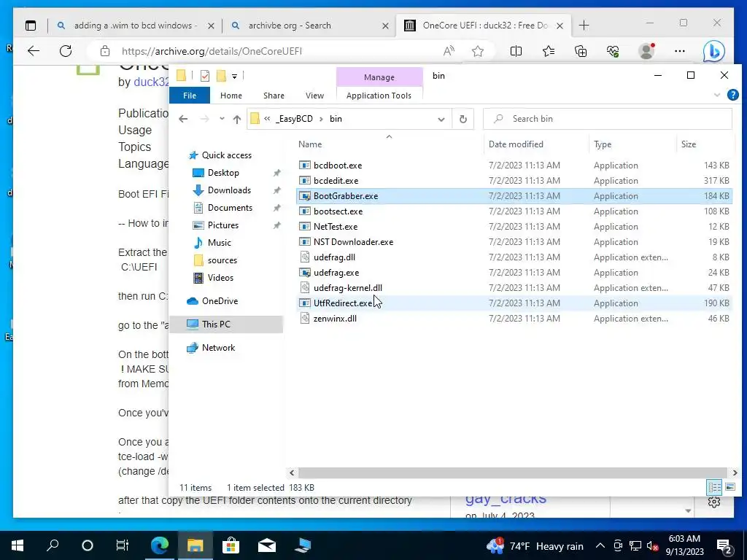Open Edge split screen icon
This screenshot has width=747, height=560.
516,51
